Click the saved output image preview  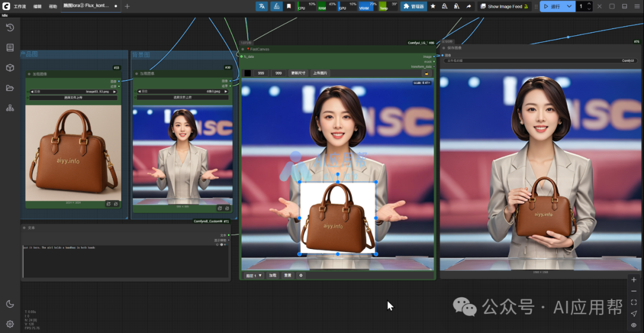[541, 170]
